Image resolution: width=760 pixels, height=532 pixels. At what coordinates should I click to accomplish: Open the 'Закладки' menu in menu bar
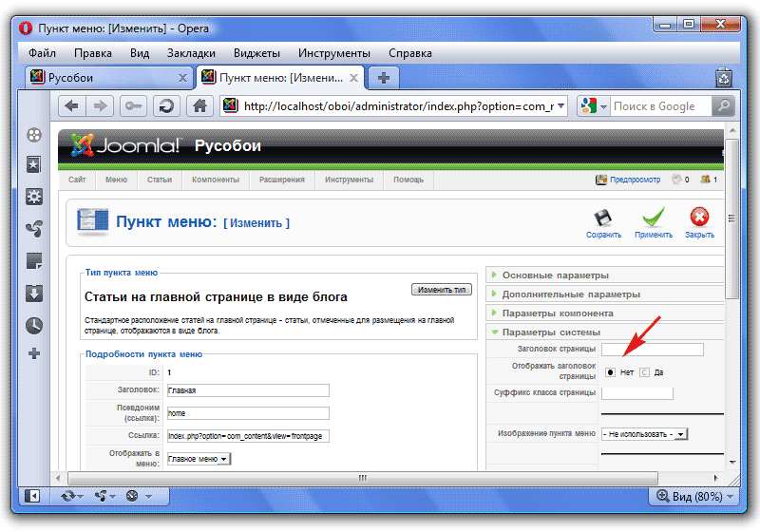coord(191,53)
